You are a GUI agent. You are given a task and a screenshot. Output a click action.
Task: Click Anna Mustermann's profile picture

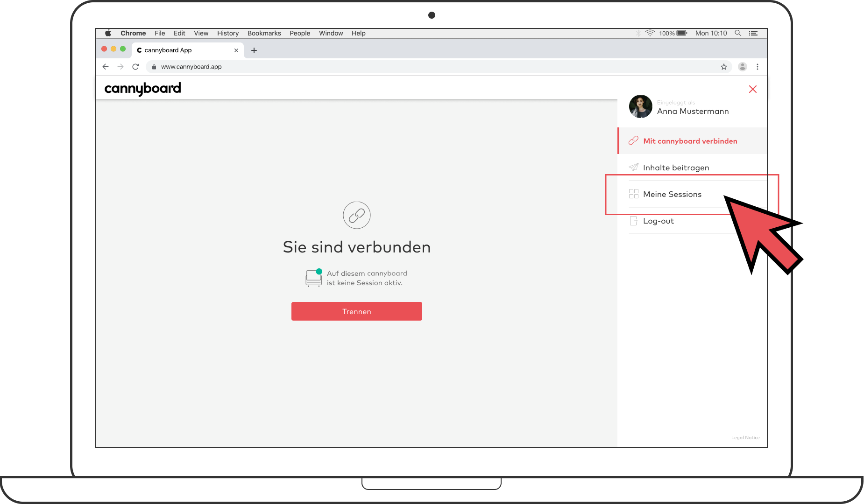tap(641, 106)
